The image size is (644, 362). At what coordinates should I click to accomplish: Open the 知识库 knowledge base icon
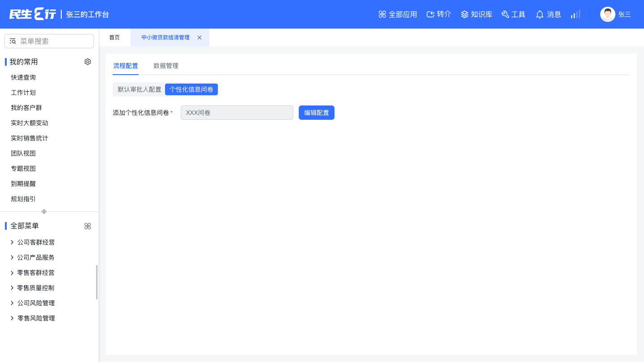[465, 14]
